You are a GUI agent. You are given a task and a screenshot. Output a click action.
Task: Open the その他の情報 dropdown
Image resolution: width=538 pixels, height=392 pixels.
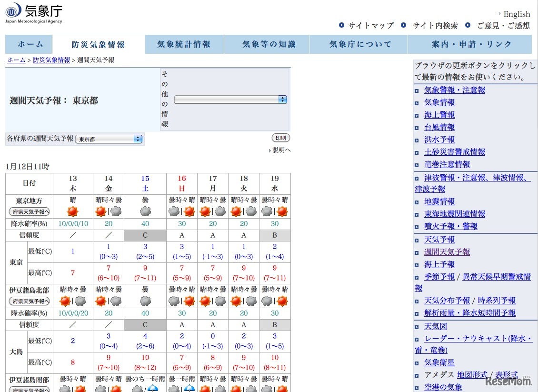coord(230,100)
